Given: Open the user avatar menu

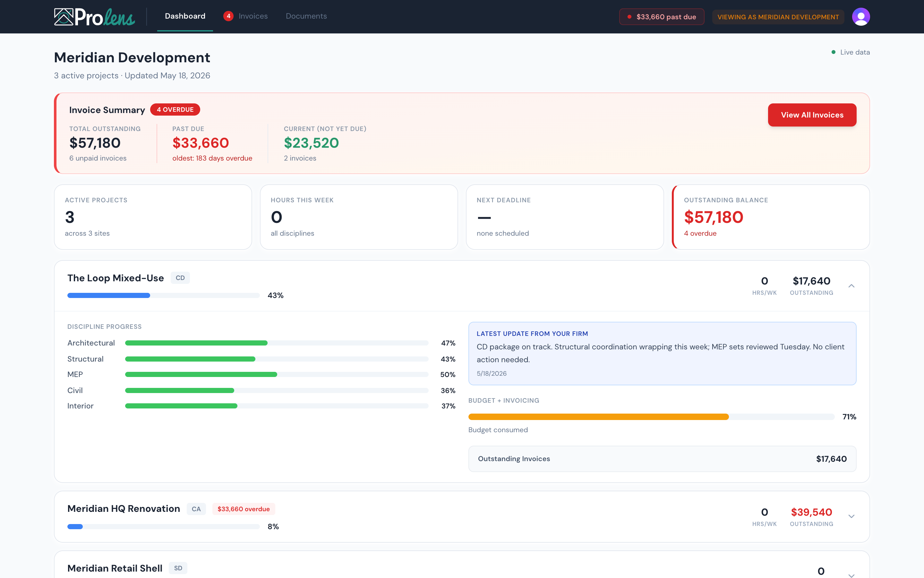Looking at the screenshot, I should coord(860,17).
